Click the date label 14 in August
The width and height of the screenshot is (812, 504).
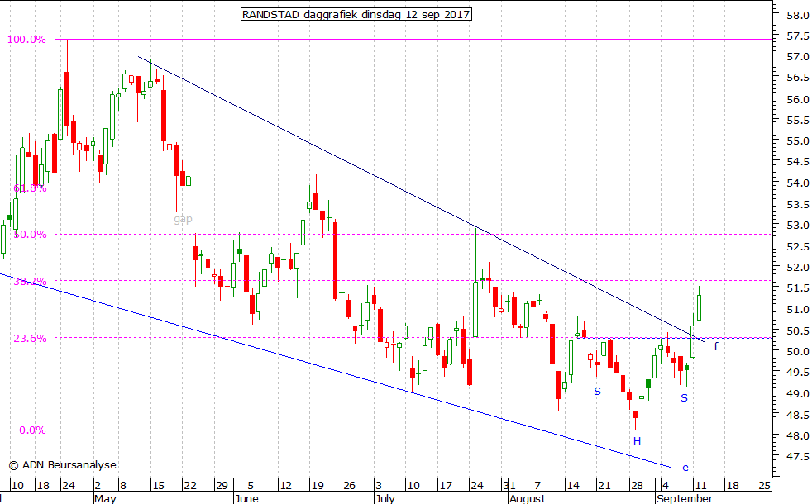tap(573, 485)
